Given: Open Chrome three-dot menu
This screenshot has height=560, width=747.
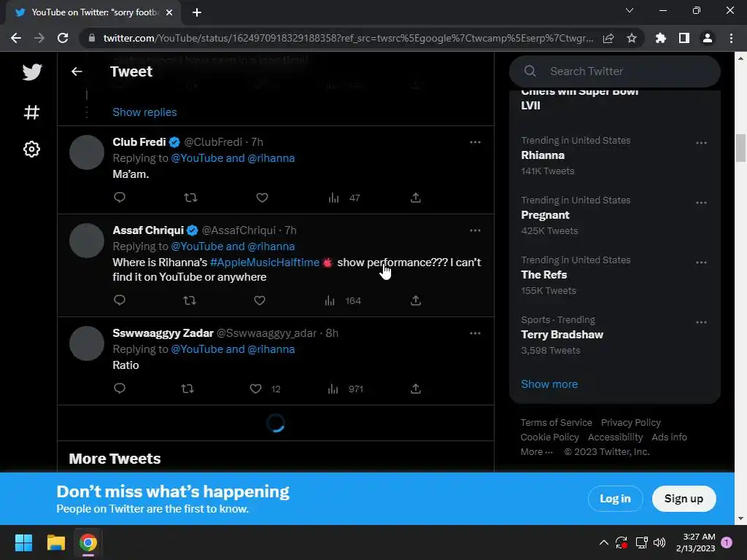Looking at the screenshot, I should point(731,38).
